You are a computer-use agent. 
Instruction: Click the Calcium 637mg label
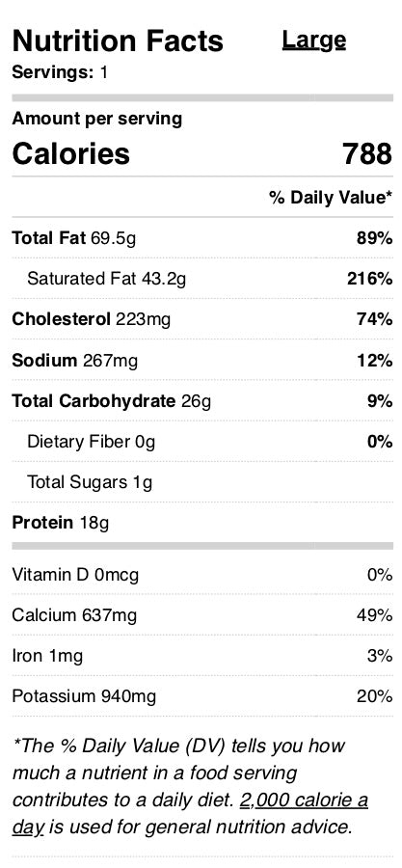[x=74, y=615]
